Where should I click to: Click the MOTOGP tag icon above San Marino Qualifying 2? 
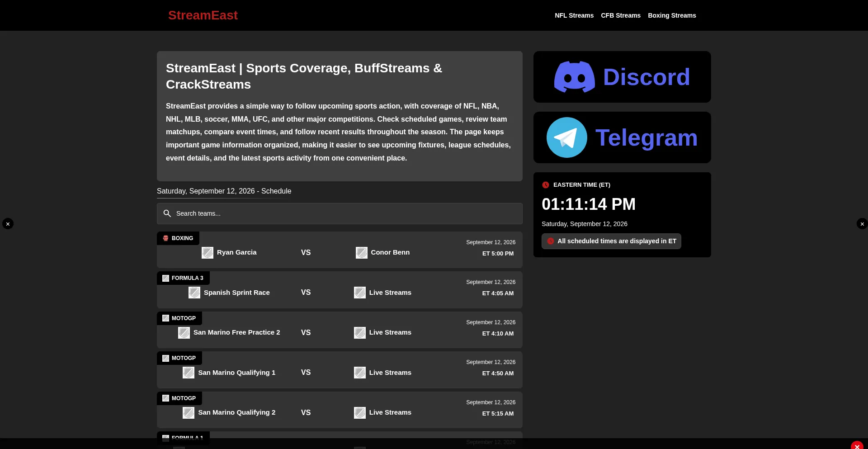pos(166,398)
